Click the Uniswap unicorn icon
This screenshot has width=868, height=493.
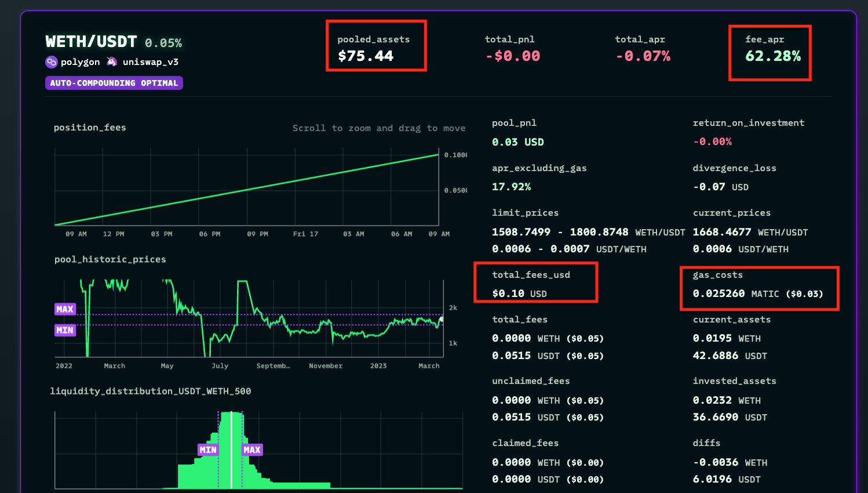pos(112,62)
